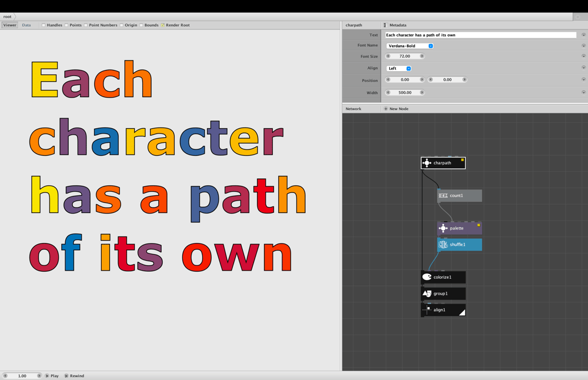Increase the Font Size value arrow

(422, 56)
